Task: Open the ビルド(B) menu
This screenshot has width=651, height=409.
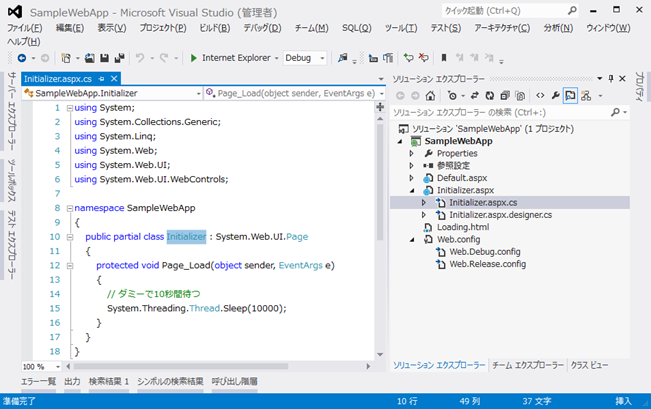Action: 214,28
